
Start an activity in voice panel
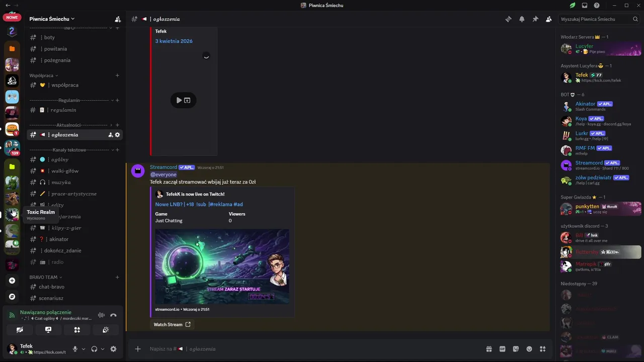pyautogui.click(x=77, y=330)
